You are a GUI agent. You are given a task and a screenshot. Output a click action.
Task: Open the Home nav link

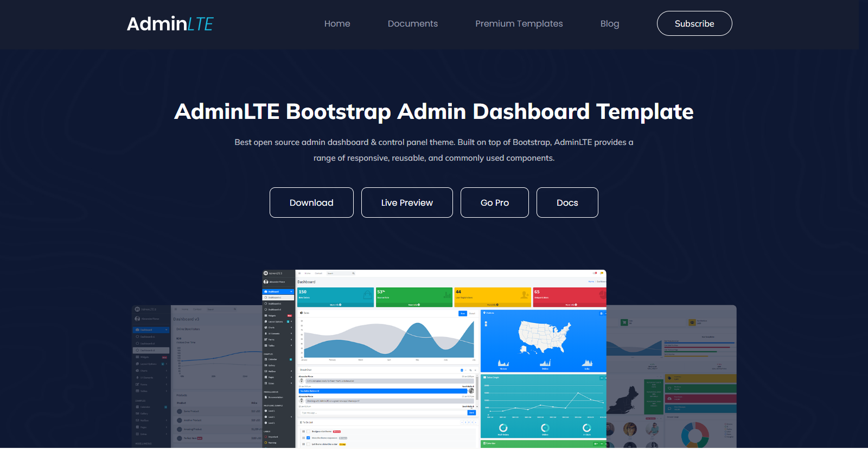pos(337,24)
